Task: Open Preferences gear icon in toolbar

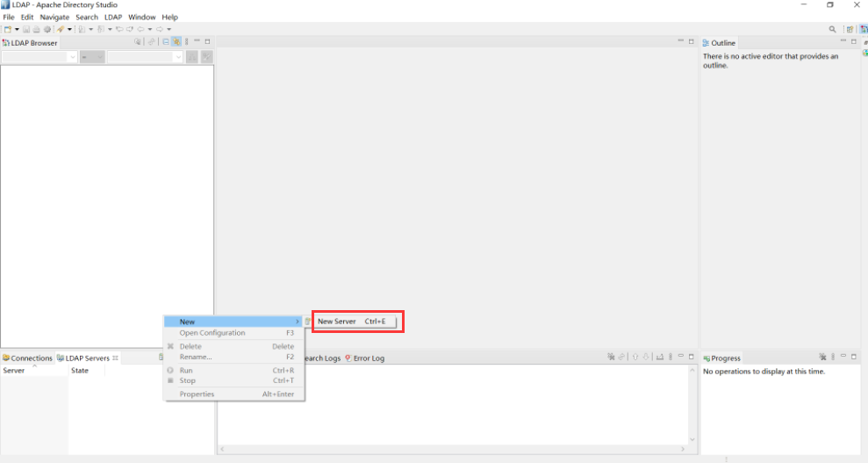Action: coord(47,29)
